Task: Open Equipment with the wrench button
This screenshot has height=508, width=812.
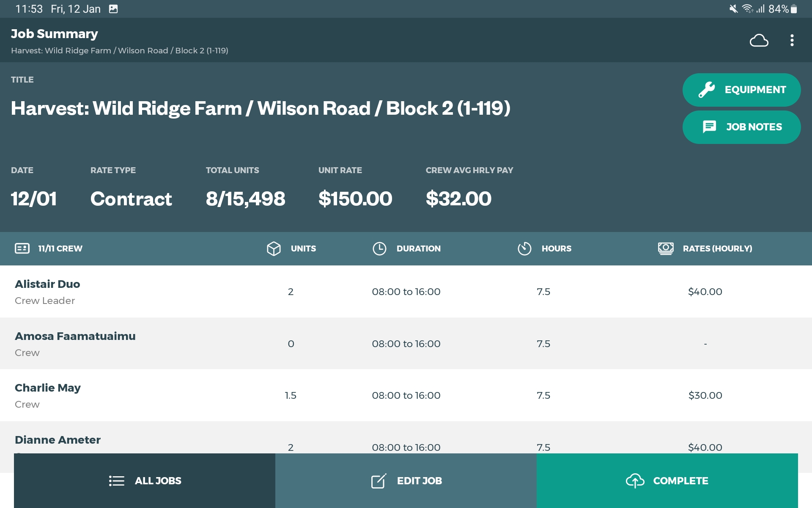Action: click(x=741, y=90)
